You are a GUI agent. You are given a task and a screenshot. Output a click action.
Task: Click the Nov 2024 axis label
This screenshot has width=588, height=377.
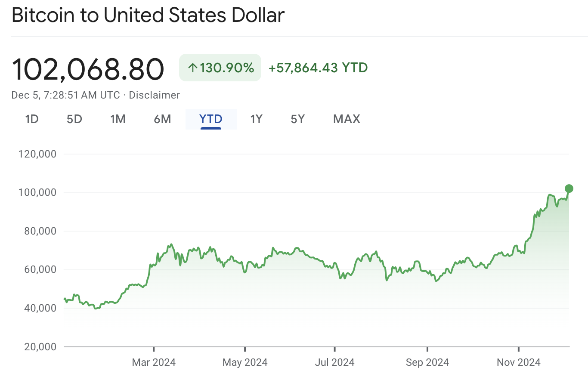pyautogui.click(x=519, y=362)
